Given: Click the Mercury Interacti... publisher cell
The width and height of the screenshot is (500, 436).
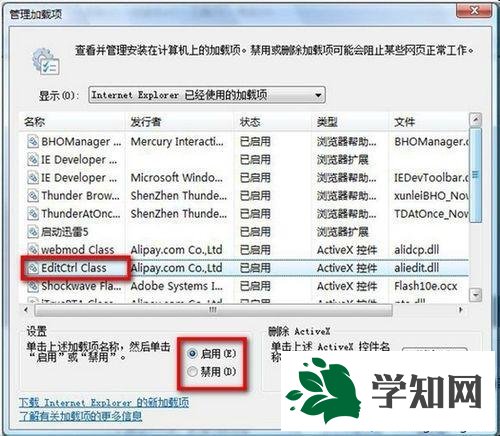Looking at the screenshot, I should [177, 142].
